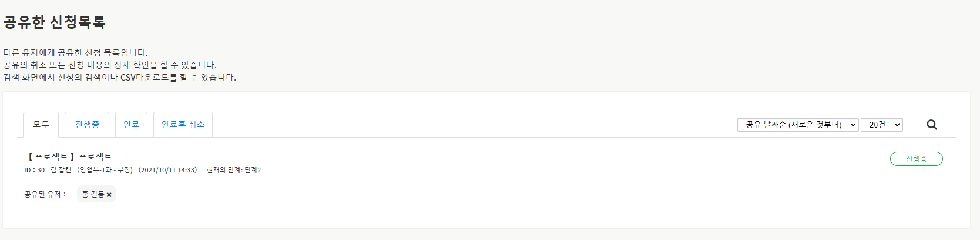Click the magnifying glass search icon
Image resolution: width=980 pixels, height=240 pixels.
click(x=932, y=125)
